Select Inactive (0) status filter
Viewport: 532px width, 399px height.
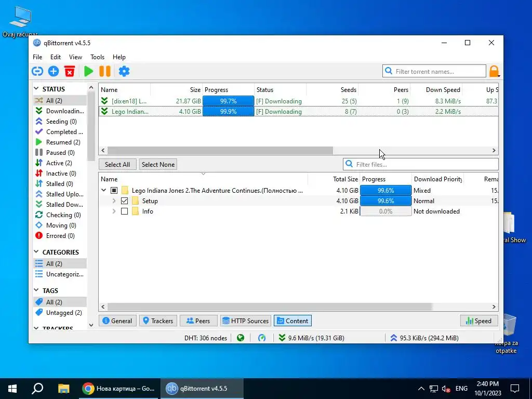(x=60, y=174)
